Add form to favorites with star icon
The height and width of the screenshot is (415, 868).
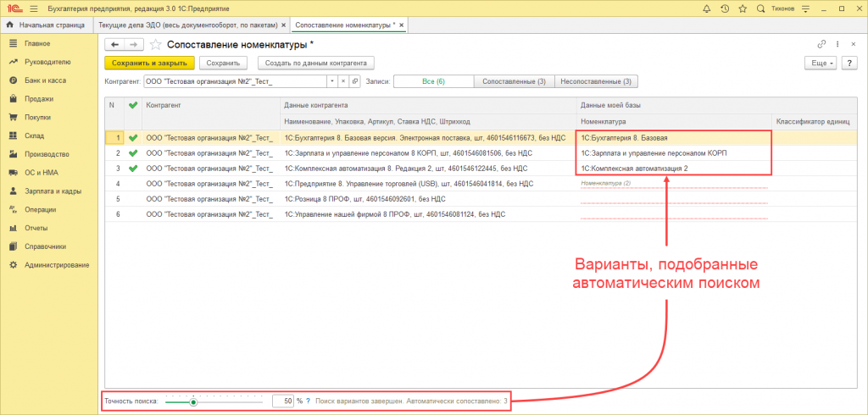click(x=156, y=45)
